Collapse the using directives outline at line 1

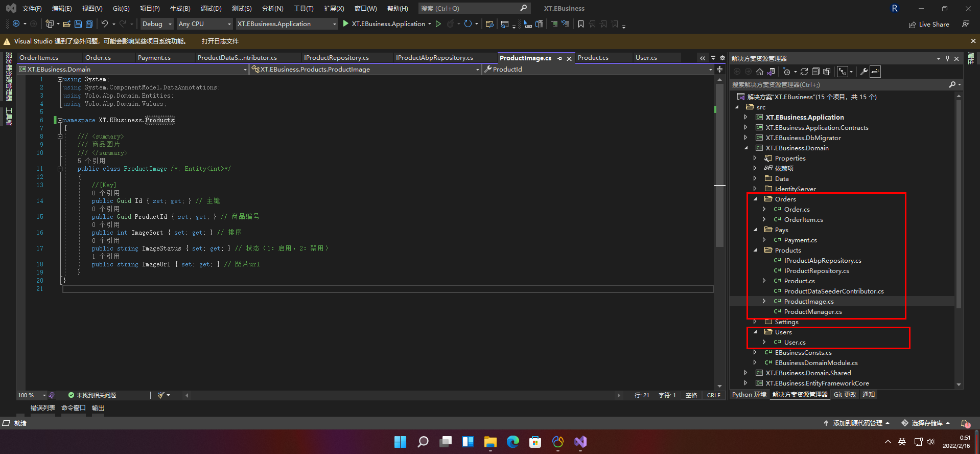click(60, 79)
